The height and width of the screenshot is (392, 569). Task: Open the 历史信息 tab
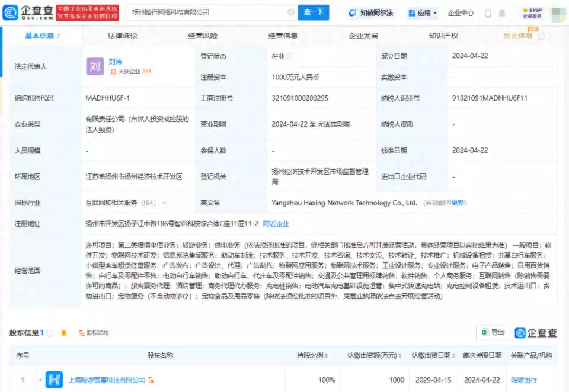pos(518,36)
